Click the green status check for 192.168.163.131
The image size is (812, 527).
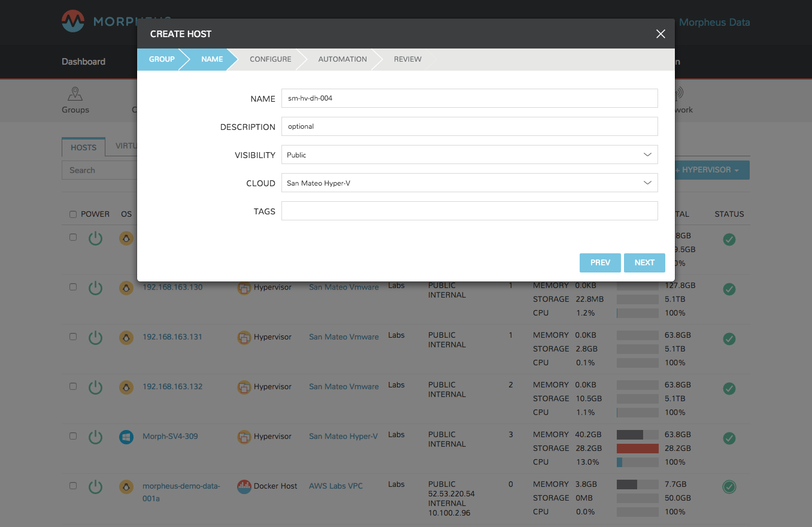pyautogui.click(x=729, y=339)
